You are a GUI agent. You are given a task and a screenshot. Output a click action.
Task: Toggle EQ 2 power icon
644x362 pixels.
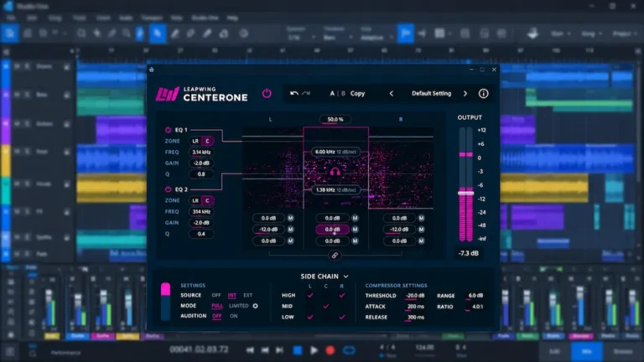pyautogui.click(x=168, y=189)
